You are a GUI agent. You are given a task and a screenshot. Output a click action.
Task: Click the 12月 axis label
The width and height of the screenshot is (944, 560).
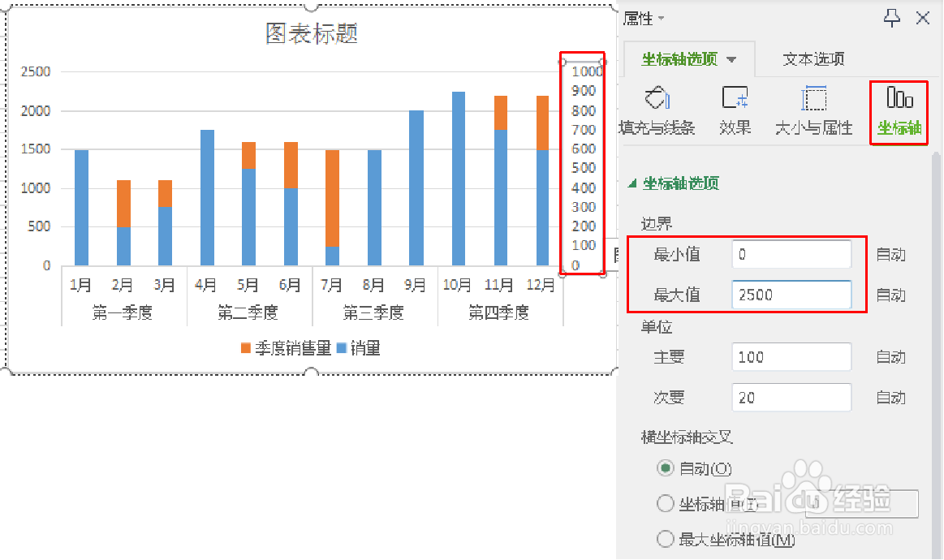point(540,285)
